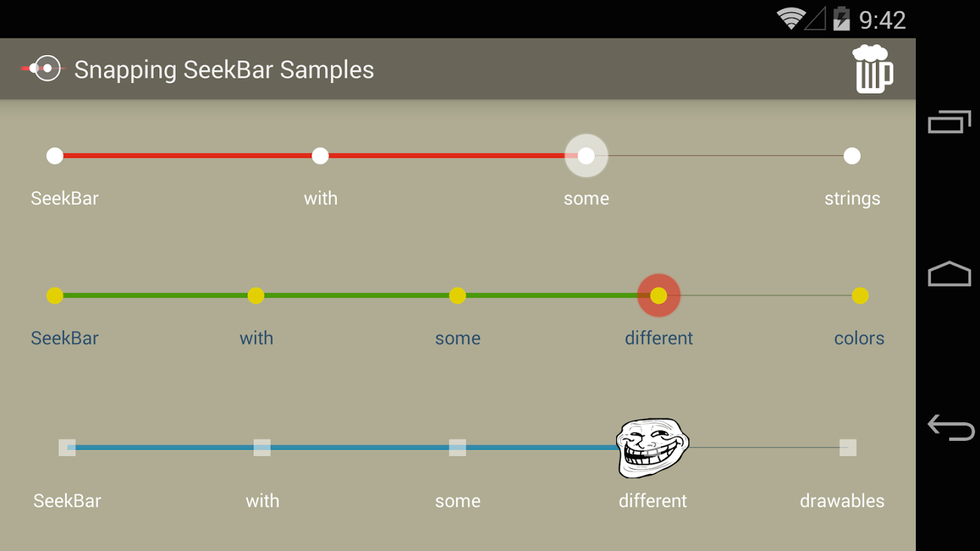Snap green seekbar to the 'some' dot

[x=458, y=296]
